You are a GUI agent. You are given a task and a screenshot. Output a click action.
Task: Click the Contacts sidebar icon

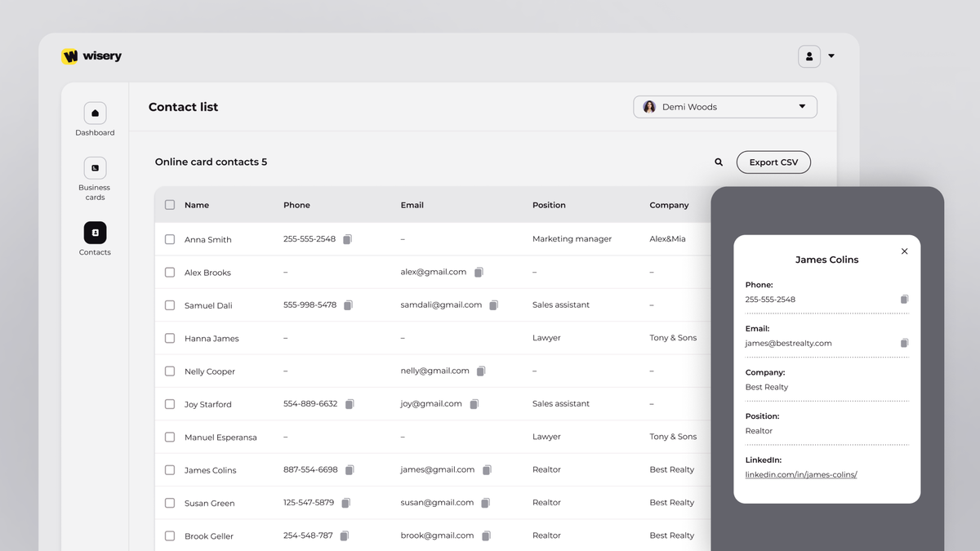(95, 233)
